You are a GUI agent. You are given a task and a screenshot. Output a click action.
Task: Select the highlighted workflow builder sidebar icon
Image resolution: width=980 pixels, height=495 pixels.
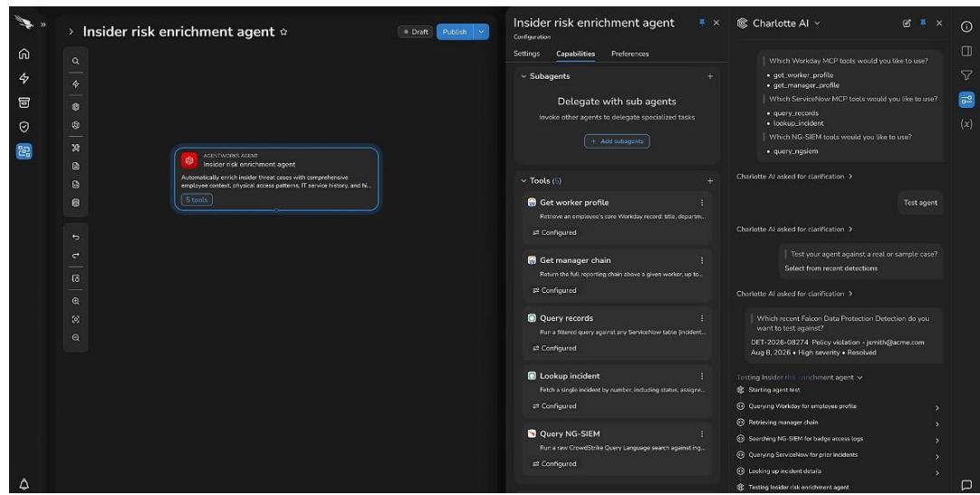click(24, 150)
